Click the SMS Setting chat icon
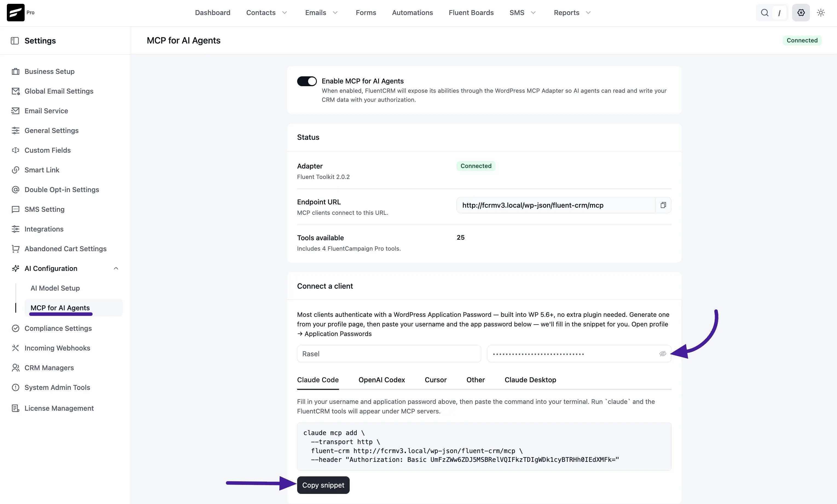Image resolution: width=837 pixels, height=504 pixels. [x=16, y=209]
